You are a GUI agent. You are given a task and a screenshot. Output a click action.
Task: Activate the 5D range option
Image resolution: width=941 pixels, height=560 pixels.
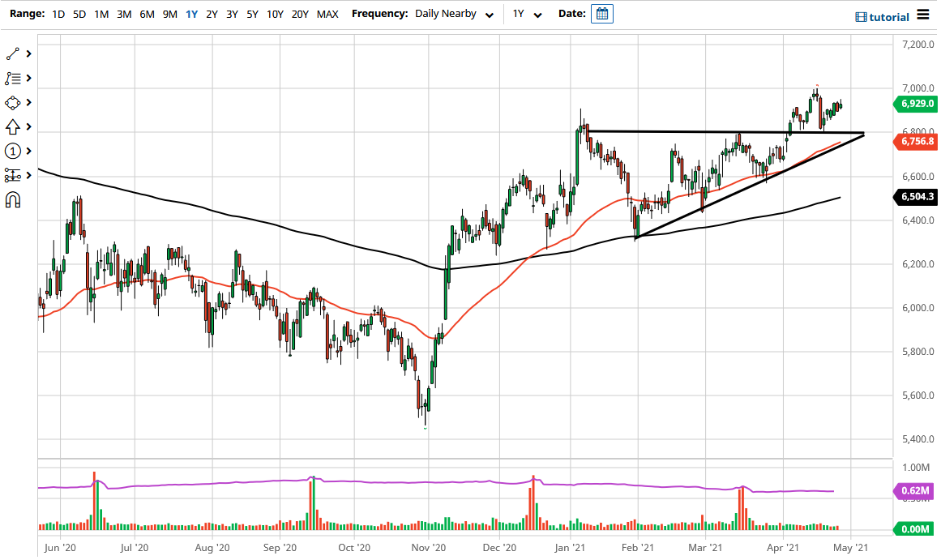(x=79, y=14)
